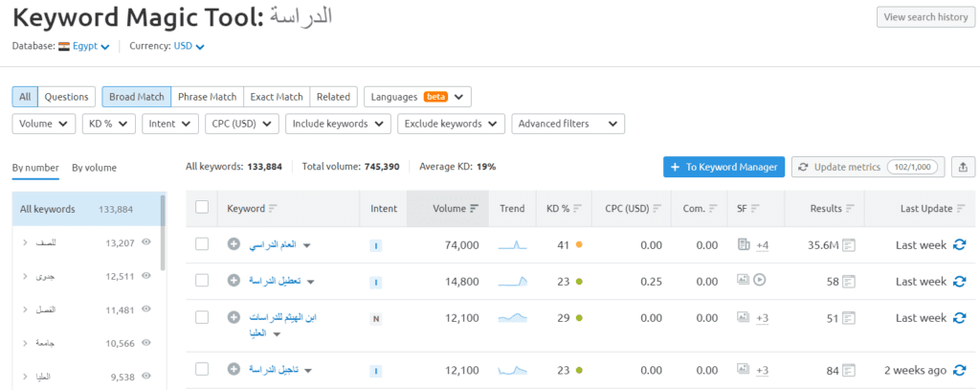Open the USD currency dropdown

[x=189, y=46]
